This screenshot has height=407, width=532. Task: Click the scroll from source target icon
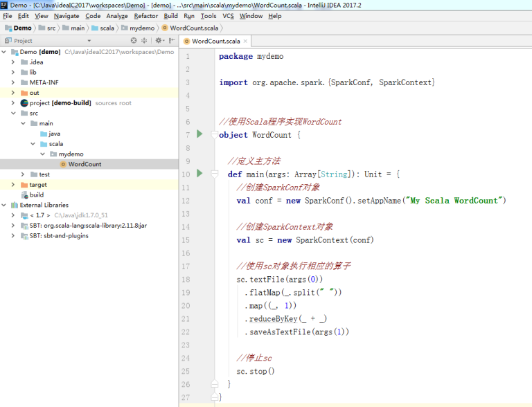(134, 40)
